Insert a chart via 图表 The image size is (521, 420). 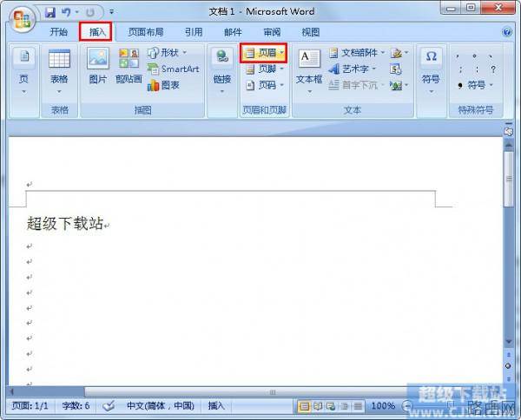click(x=163, y=85)
